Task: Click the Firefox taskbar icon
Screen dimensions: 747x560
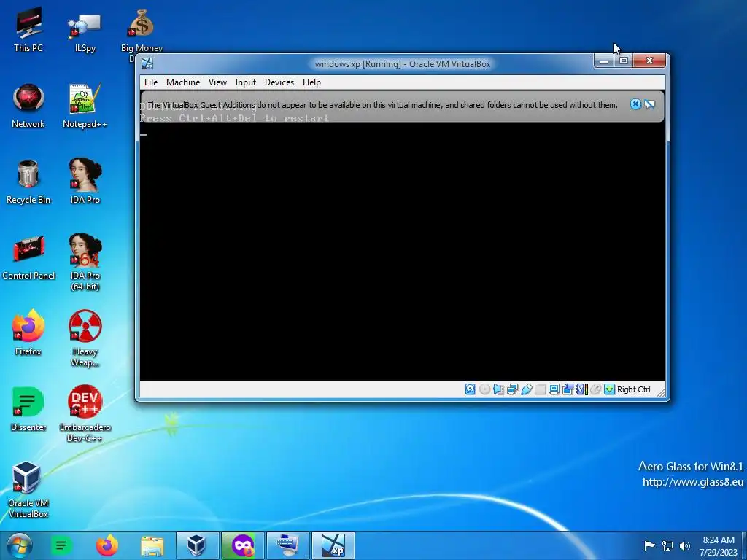Action: tap(107, 545)
